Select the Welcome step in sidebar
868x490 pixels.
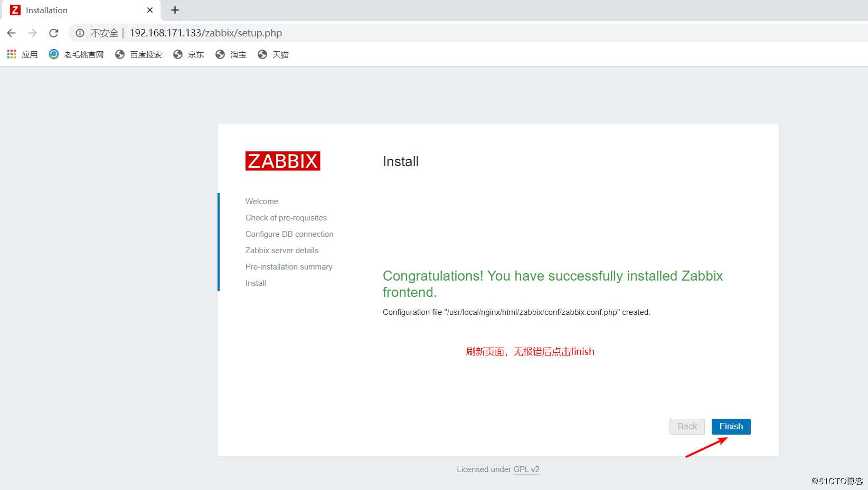(262, 201)
